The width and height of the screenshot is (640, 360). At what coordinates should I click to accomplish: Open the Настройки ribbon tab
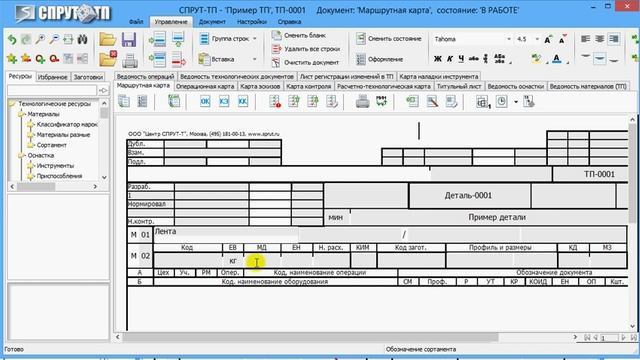[x=251, y=22]
